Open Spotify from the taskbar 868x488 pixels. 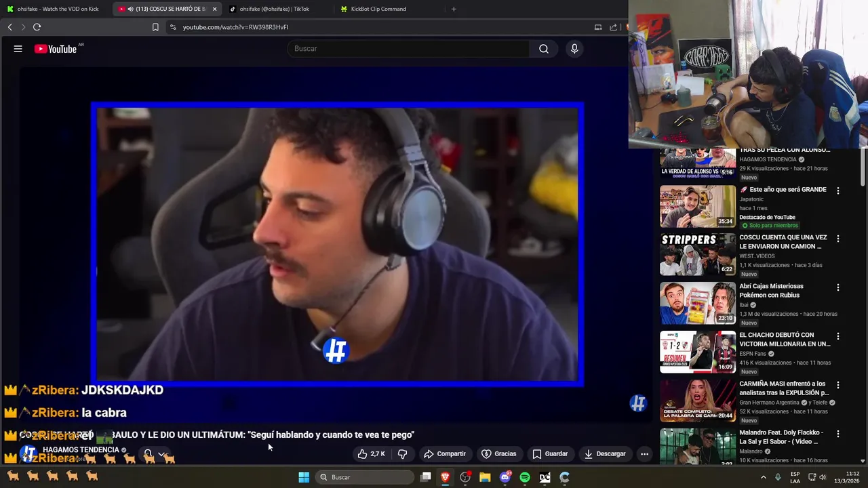pos(525,477)
